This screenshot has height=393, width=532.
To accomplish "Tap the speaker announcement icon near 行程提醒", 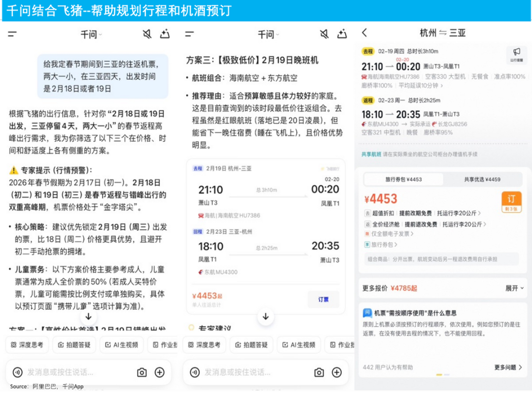I will tap(517, 56).
